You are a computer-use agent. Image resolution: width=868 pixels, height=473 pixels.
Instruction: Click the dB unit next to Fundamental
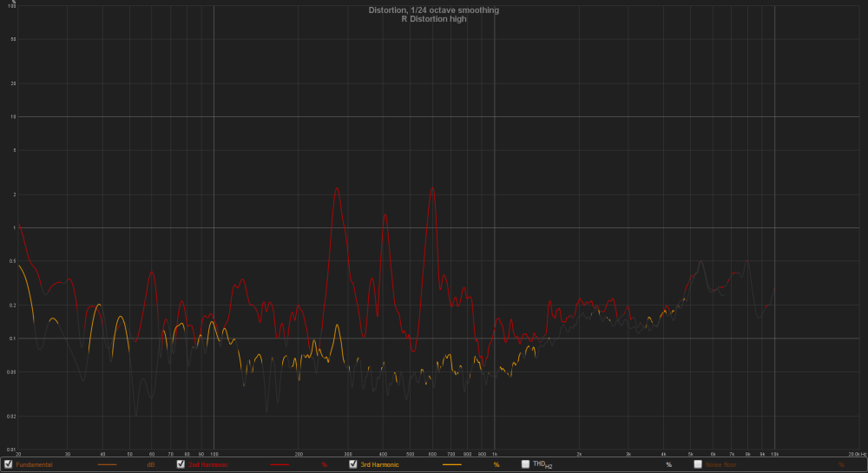150,464
